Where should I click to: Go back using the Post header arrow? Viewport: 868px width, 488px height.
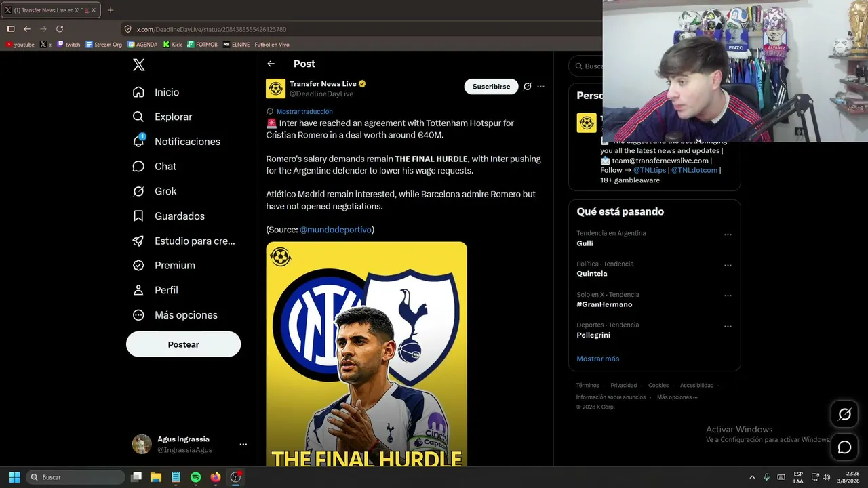pyautogui.click(x=271, y=64)
